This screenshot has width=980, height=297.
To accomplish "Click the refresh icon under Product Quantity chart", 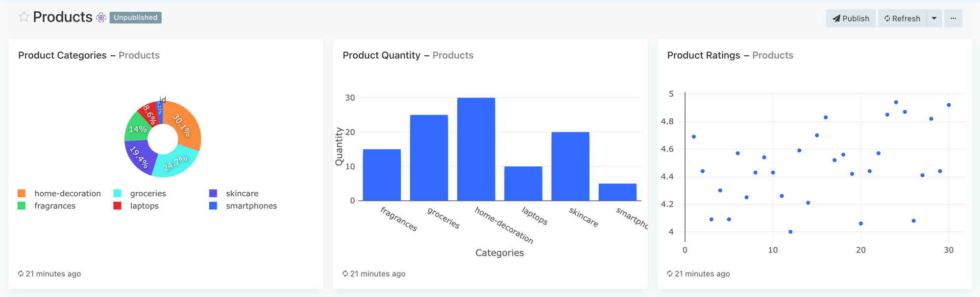I will (346, 274).
